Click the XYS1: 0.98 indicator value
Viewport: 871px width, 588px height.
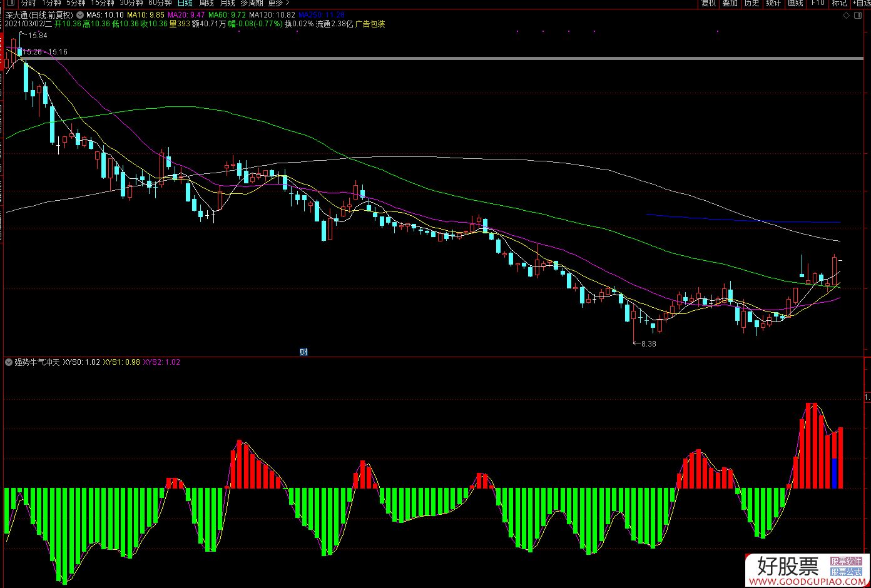point(121,362)
